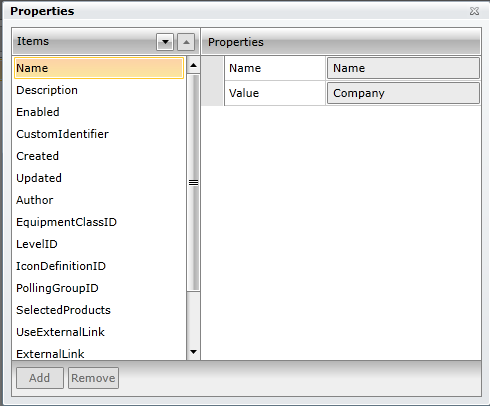The image size is (490, 406).
Task: Click the Items list scrollbar thumb
Action: click(193, 182)
